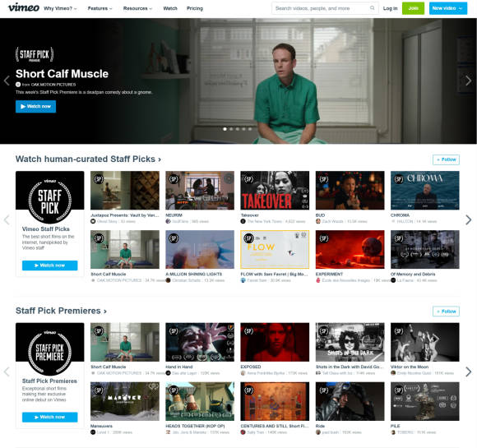Screen dimensions: 477x448
Task: Open the BUD video thumbnail
Action: pyautogui.click(x=350, y=191)
